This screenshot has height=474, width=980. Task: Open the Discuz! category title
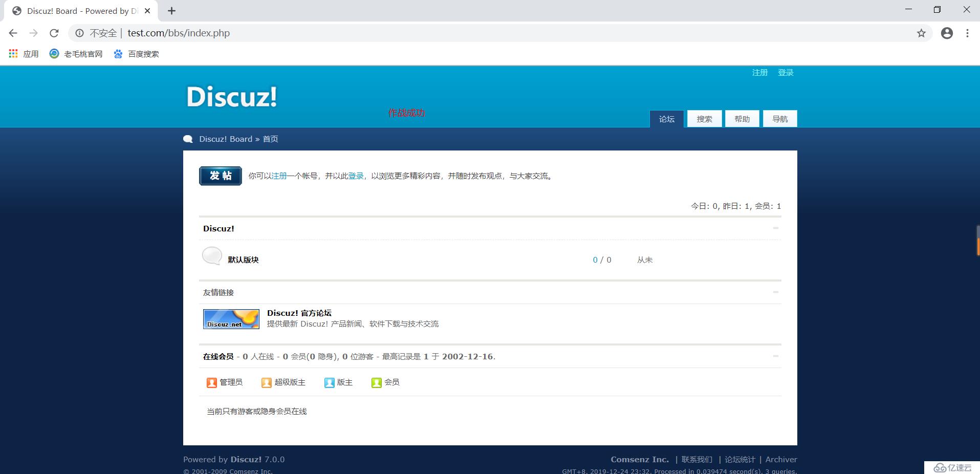click(x=219, y=229)
